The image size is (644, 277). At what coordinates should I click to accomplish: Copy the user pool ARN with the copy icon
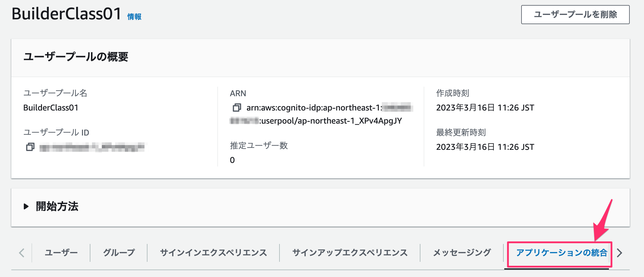237,108
